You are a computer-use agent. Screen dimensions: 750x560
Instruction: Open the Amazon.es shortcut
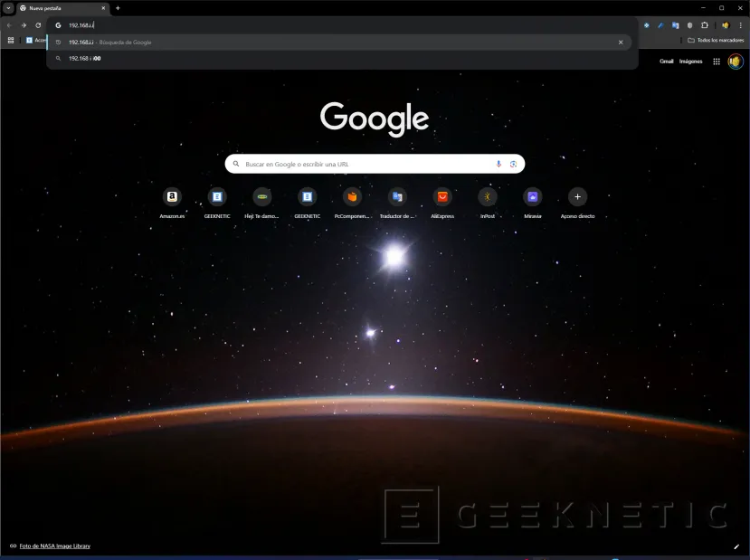(172, 203)
